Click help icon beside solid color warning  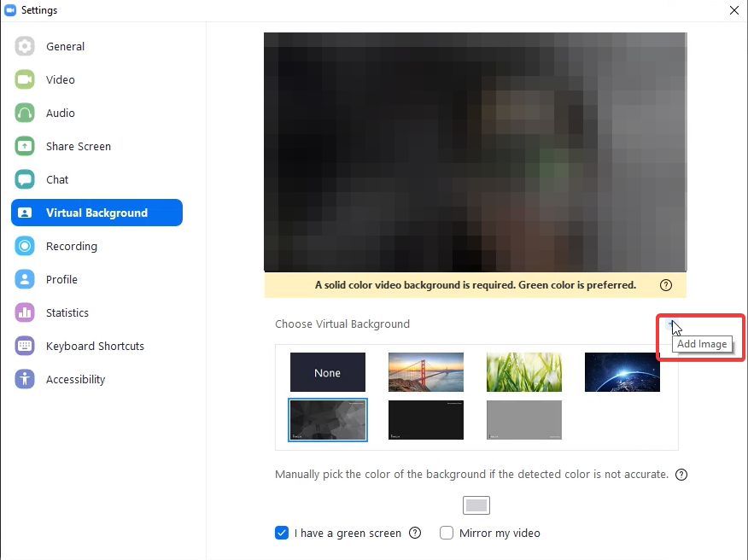666,285
